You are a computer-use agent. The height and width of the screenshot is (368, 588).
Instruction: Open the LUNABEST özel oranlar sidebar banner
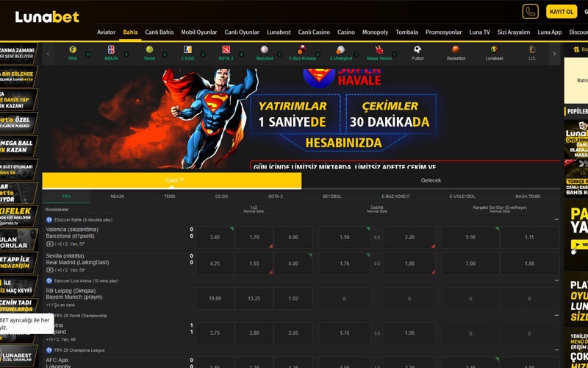point(19,356)
